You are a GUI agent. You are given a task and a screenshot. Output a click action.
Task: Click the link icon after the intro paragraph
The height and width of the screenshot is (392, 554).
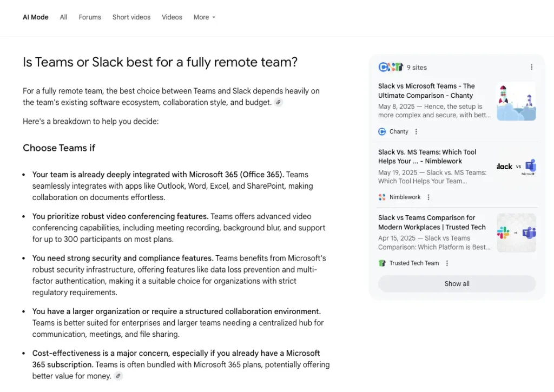279,102
